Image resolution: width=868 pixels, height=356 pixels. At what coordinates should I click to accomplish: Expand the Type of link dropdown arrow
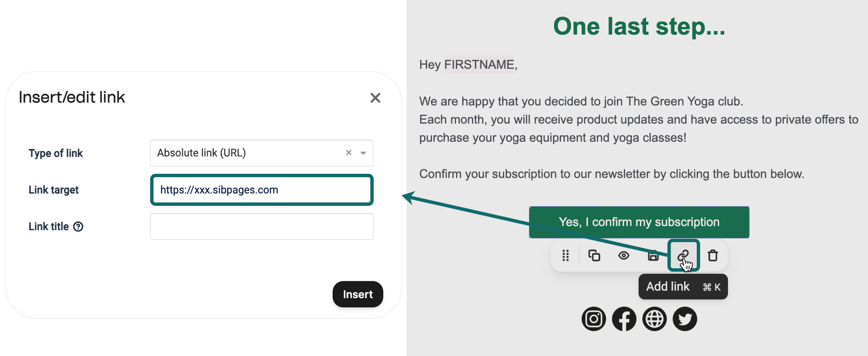[x=363, y=153]
